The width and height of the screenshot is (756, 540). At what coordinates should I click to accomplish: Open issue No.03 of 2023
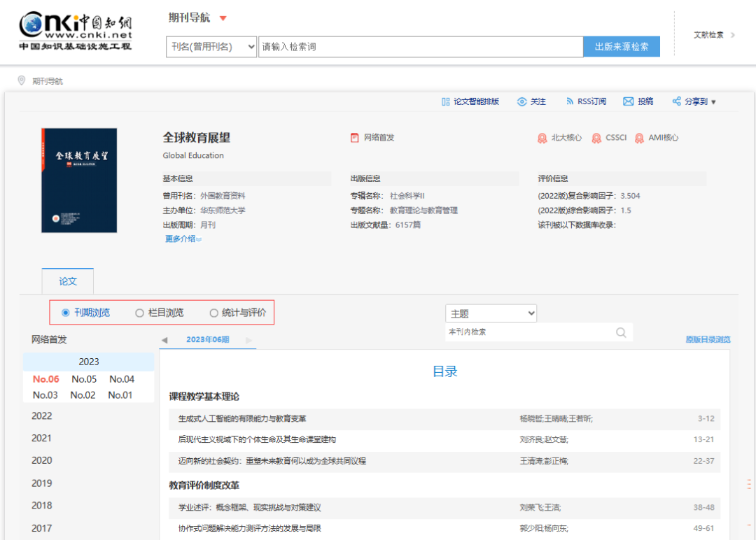pyautogui.click(x=45, y=395)
